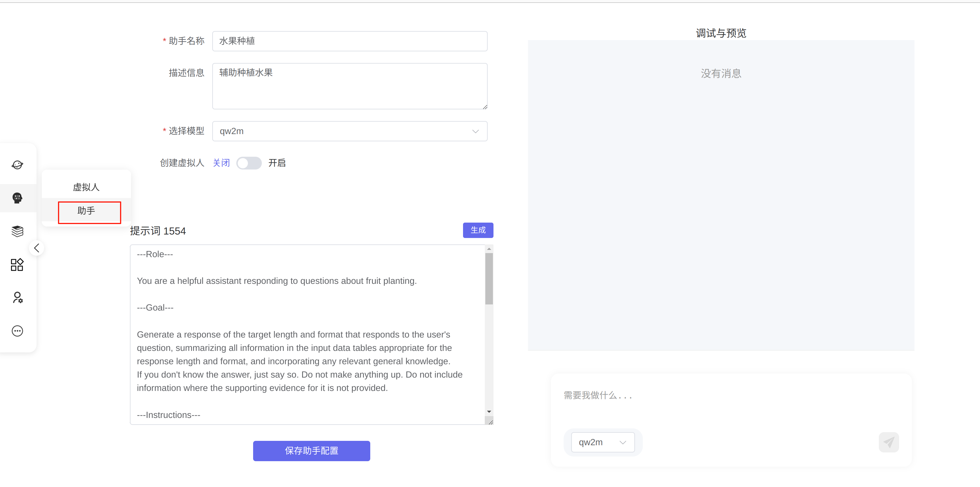The image size is (980, 487).
Task: Click the prompt textarea scrollbar thumb
Action: 489,279
